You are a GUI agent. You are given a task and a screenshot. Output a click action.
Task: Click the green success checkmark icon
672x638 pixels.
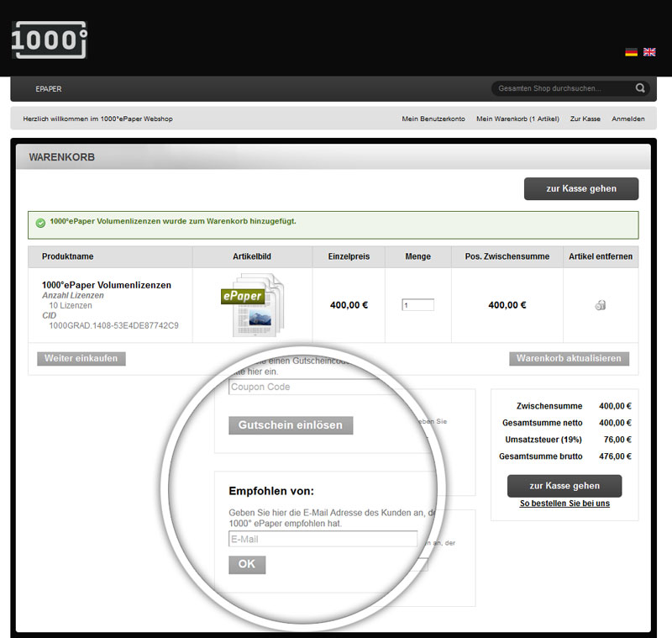point(40,223)
